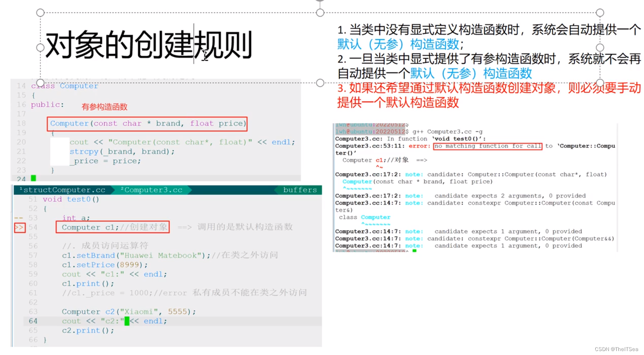Click the >> error marker beside line 54

pos(19,227)
